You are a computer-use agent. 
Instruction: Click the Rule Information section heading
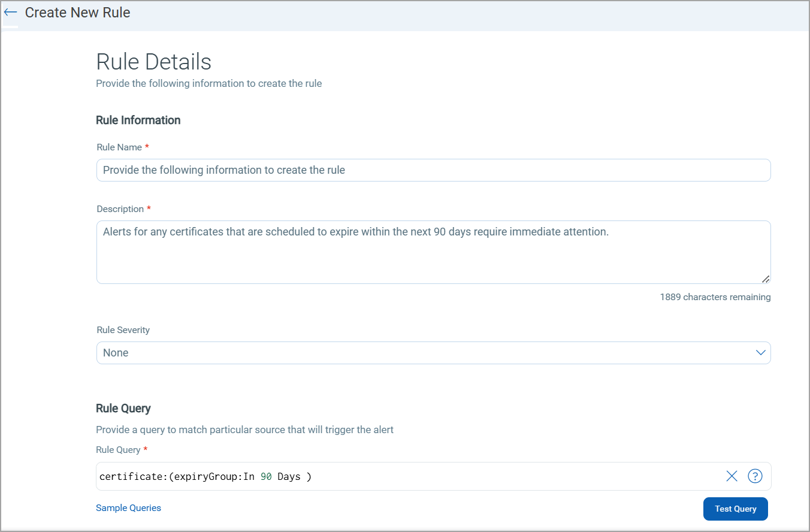(x=138, y=120)
